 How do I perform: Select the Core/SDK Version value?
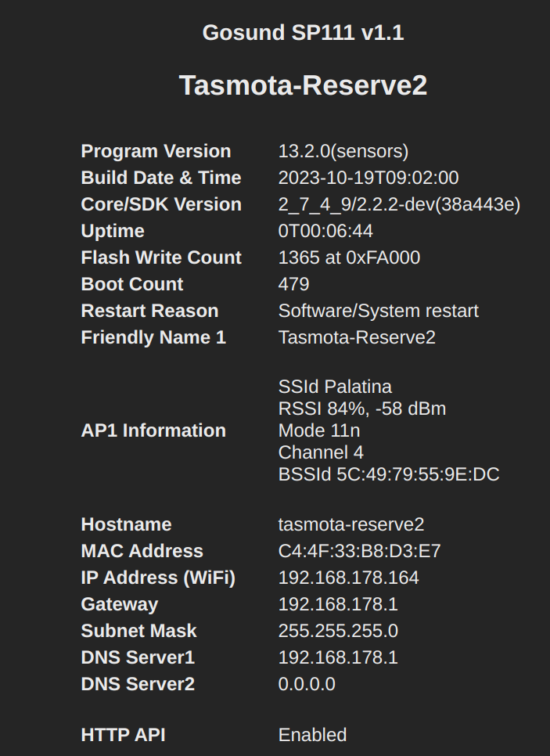click(x=399, y=205)
